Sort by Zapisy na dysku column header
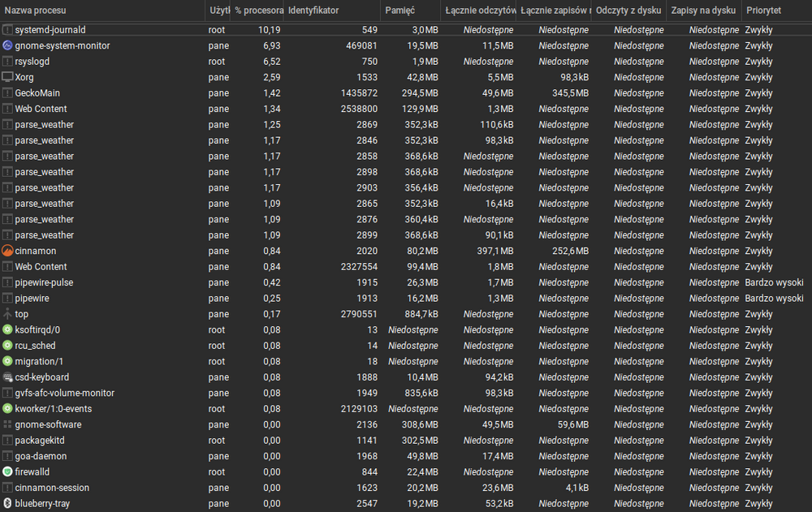This screenshot has width=812, height=512. pyautogui.click(x=704, y=11)
